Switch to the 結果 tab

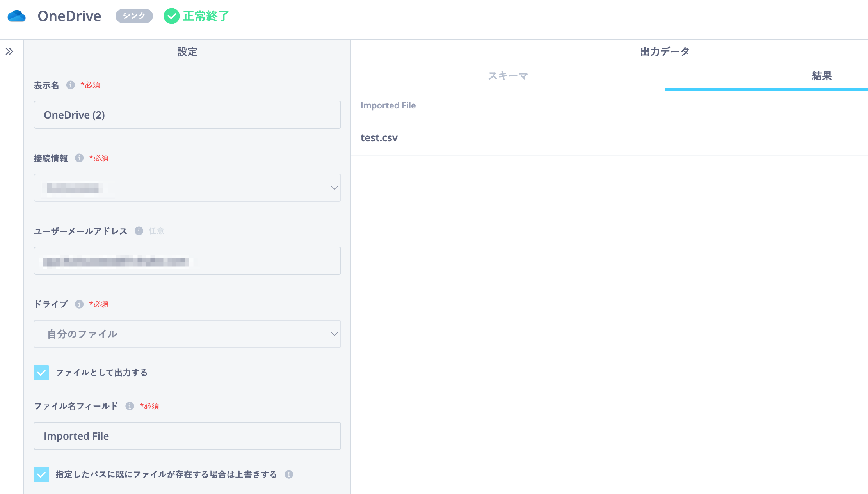pos(822,76)
